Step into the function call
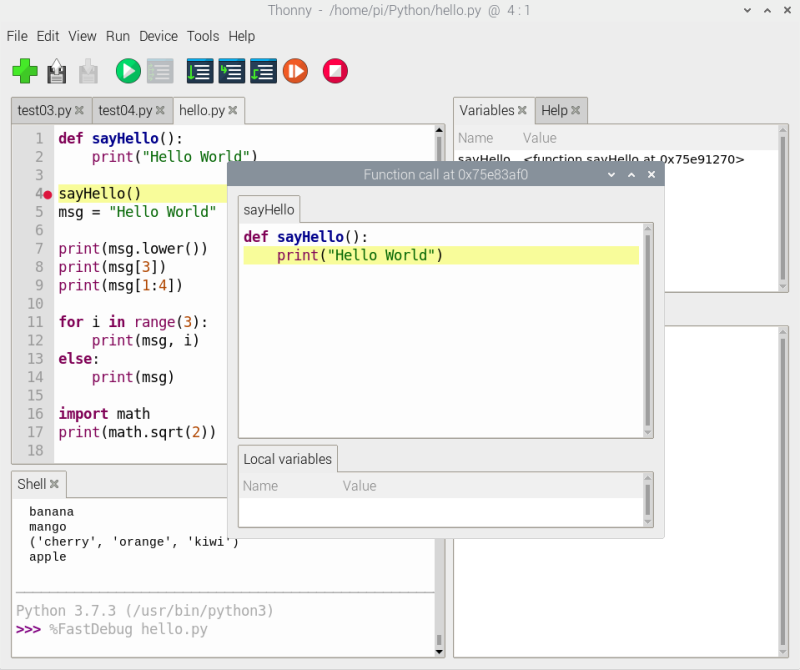 coord(231,71)
